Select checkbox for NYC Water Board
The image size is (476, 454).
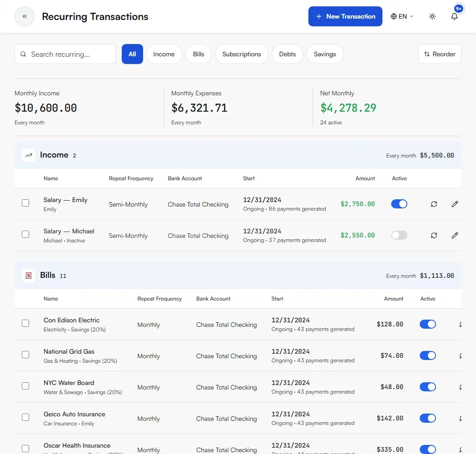coord(25,386)
